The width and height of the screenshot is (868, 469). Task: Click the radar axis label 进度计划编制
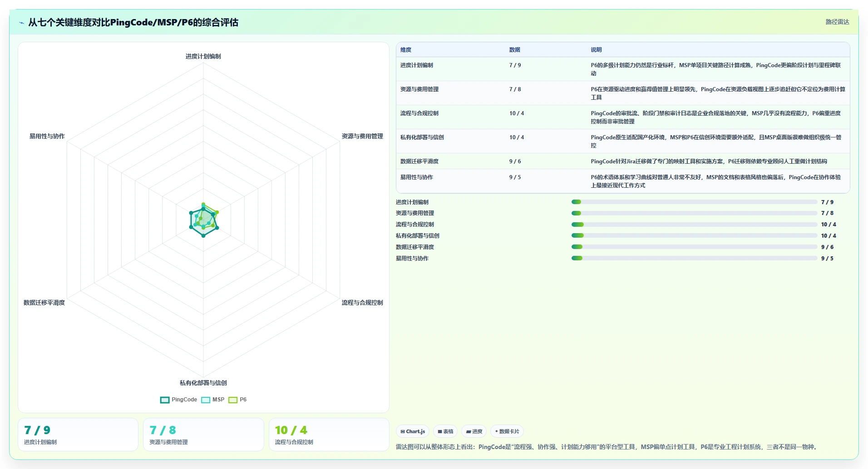pyautogui.click(x=203, y=57)
